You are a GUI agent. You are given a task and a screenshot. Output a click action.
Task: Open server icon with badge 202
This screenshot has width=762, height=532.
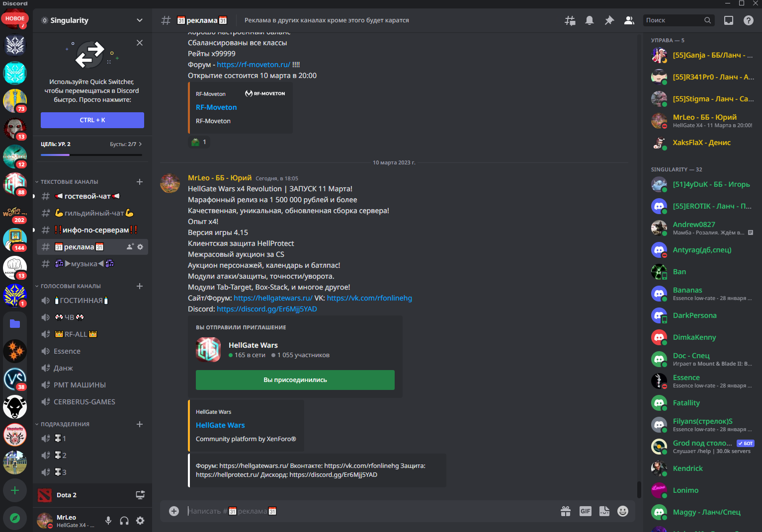pyautogui.click(x=15, y=213)
